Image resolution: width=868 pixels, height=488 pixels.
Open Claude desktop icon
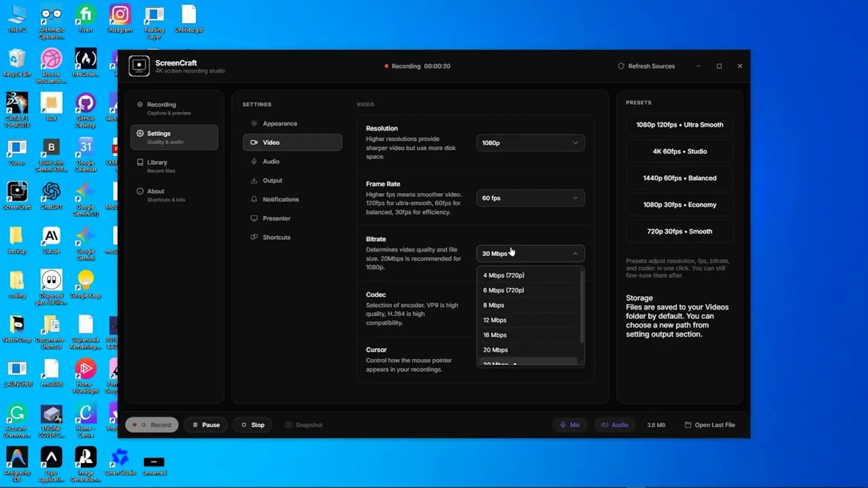[x=52, y=240]
